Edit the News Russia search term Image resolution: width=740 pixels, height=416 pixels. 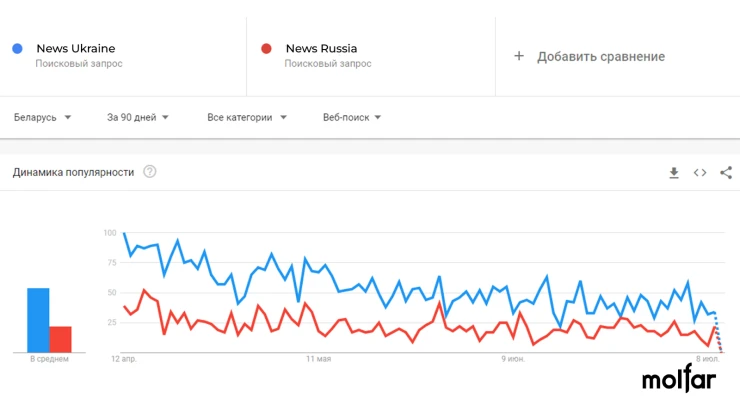point(321,49)
